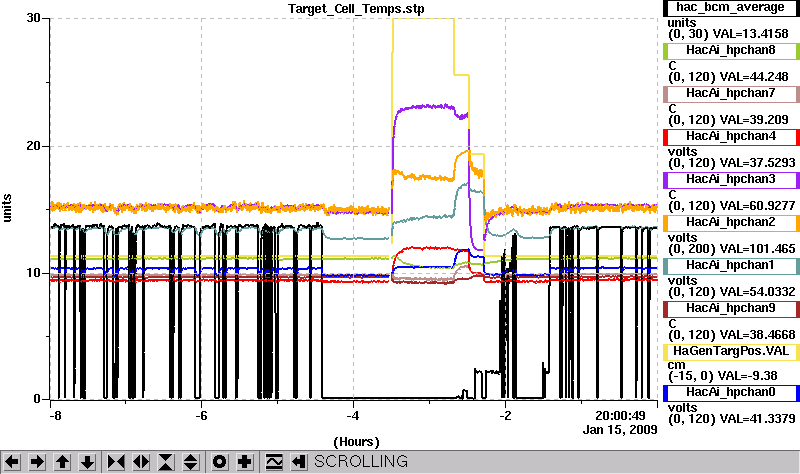The height and width of the screenshot is (474, 800).
Task: Click the horizontal zoom-in bowtie icon
Action: coord(116,462)
